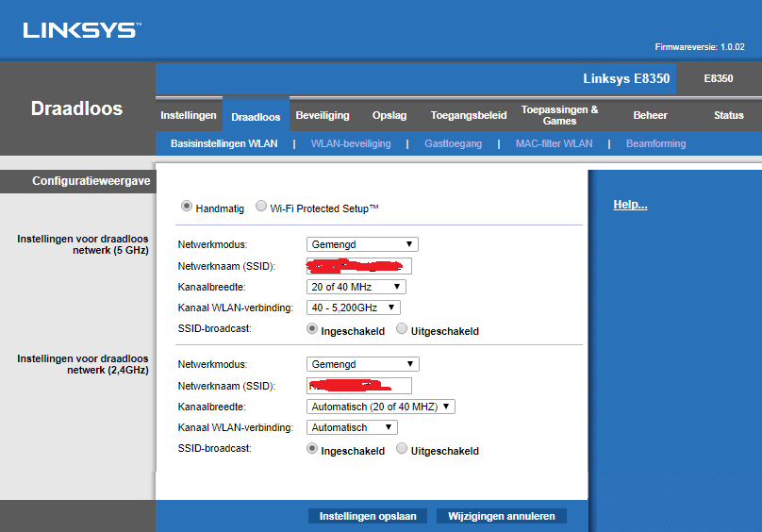Open the Automatisch (20 of 40 MHZ) dropdown
This screenshot has width=762, height=532.
[380, 407]
